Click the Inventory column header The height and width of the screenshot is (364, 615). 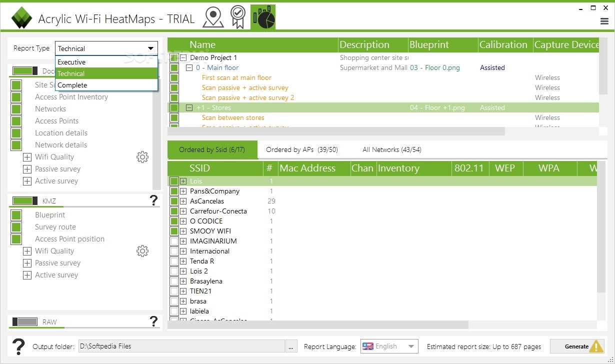414,168
